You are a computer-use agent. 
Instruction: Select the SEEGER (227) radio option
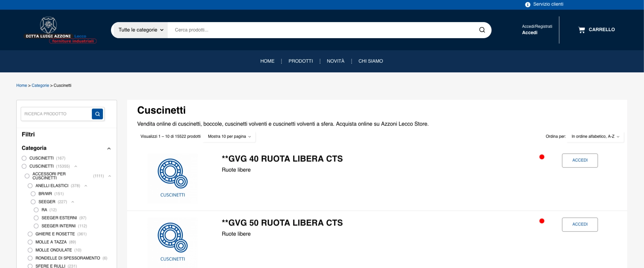pos(33,202)
